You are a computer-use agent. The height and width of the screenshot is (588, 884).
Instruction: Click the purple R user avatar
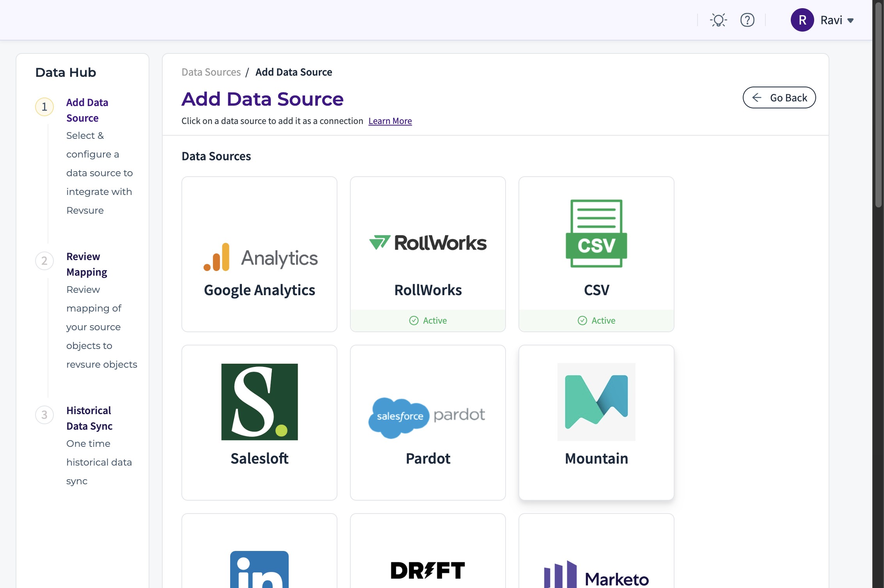[802, 20]
